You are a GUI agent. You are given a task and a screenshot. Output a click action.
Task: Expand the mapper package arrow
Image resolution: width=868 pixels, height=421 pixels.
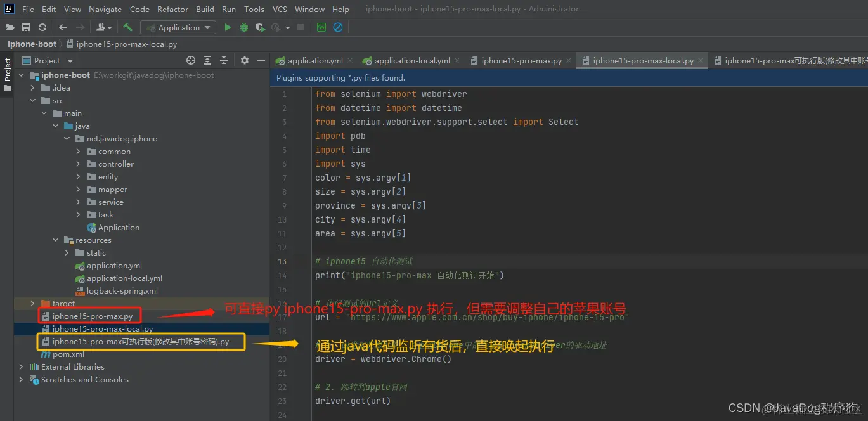[78, 190]
